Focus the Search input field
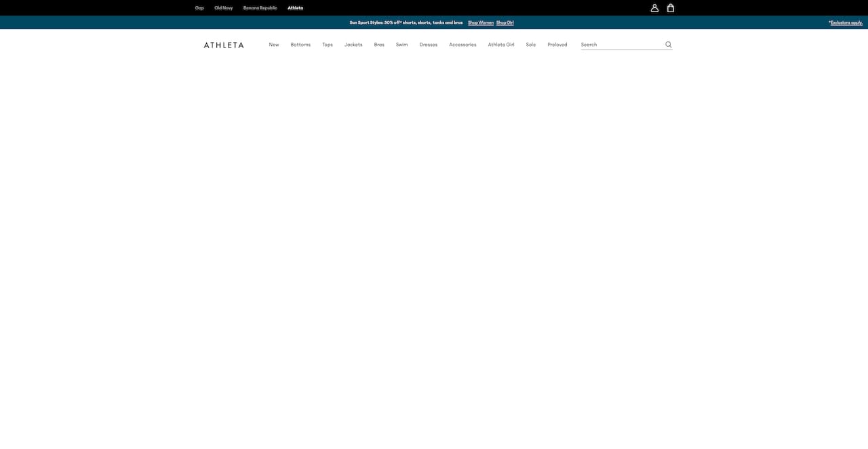The height and width of the screenshot is (449, 868). (622, 45)
